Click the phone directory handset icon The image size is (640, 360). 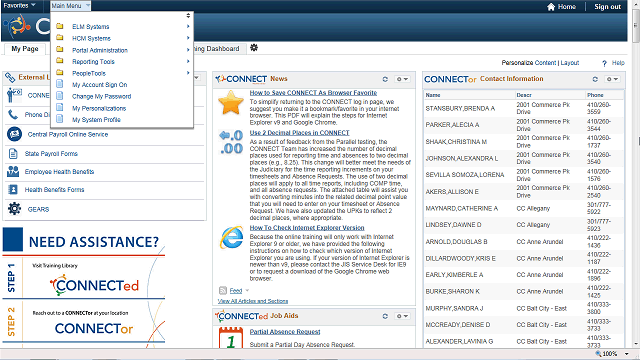coord(13,115)
